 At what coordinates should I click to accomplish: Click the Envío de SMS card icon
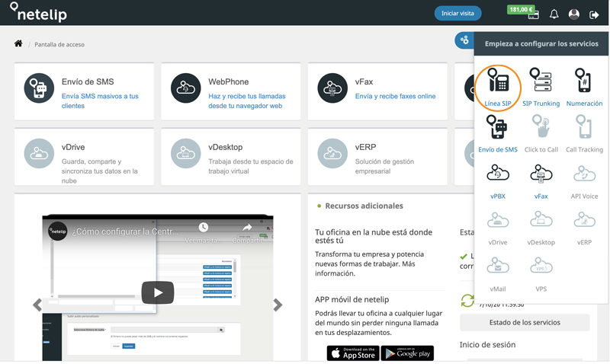tap(39, 88)
